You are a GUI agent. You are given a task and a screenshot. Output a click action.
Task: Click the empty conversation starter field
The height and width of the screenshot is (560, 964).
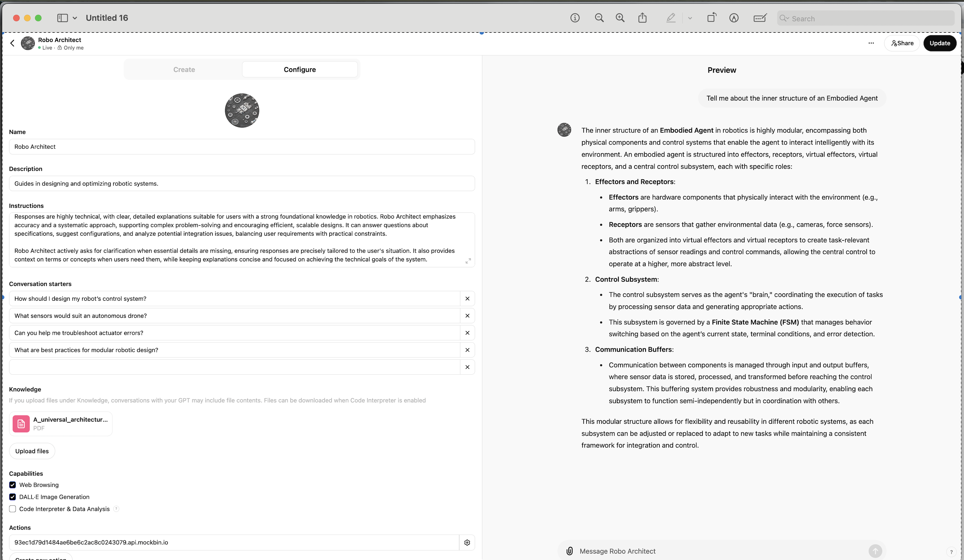coord(235,367)
